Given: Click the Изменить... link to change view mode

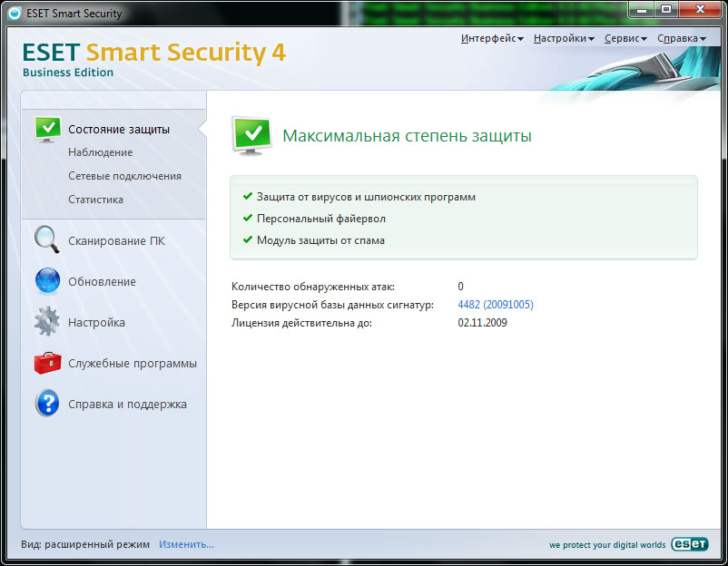Looking at the screenshot, I should pos(186,544).
